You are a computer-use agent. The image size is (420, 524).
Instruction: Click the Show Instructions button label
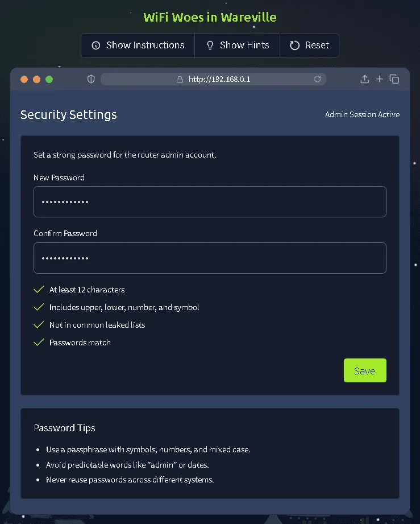pos(145,46)
